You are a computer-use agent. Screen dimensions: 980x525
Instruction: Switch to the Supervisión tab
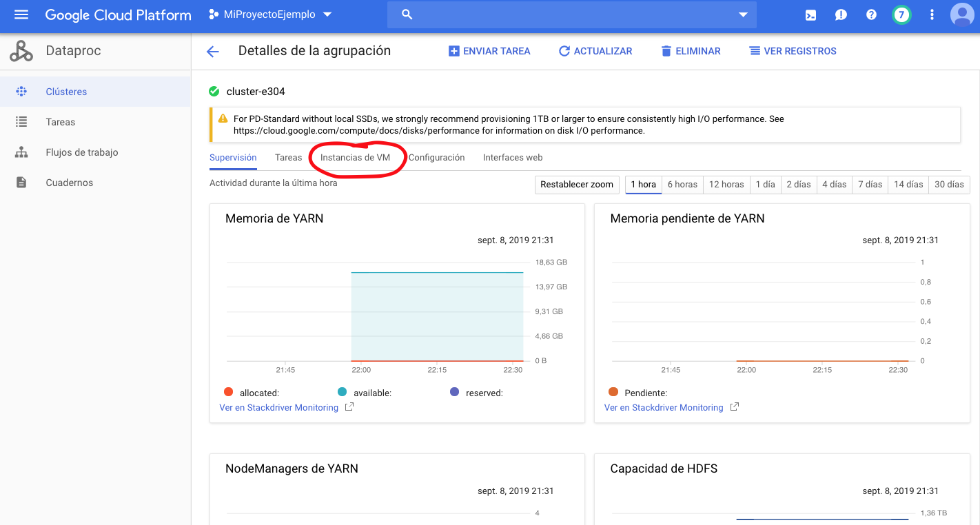[233, 157]
